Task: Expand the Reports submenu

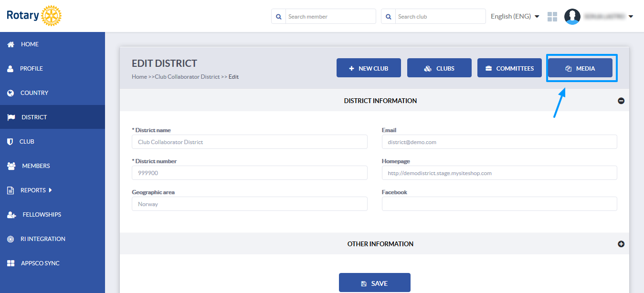Action: tap(51, 190)
